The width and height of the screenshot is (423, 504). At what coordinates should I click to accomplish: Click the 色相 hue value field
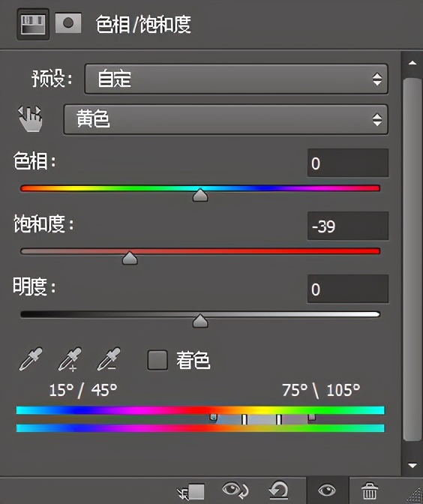348,163
